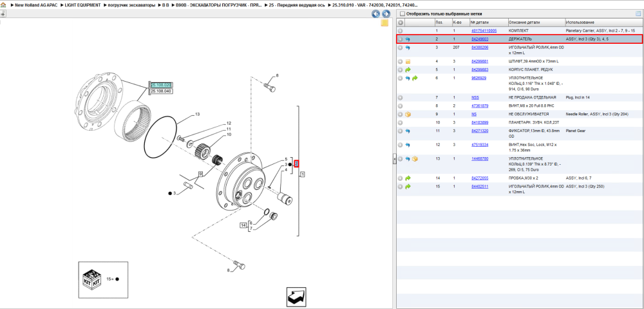The width and height of the screenshot is (644, 309).
Task: Navigate to the next diagram with forward arrow
Action: 386,14
